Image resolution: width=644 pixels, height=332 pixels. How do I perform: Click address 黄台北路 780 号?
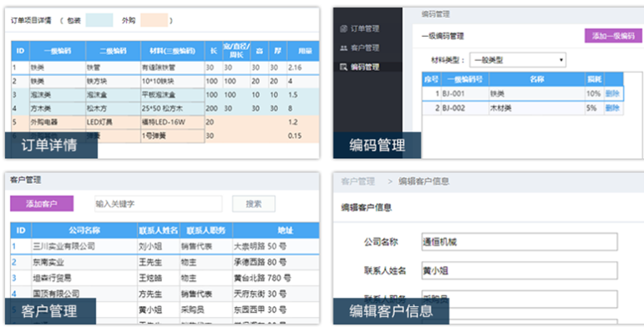click(x=262, y=278)
